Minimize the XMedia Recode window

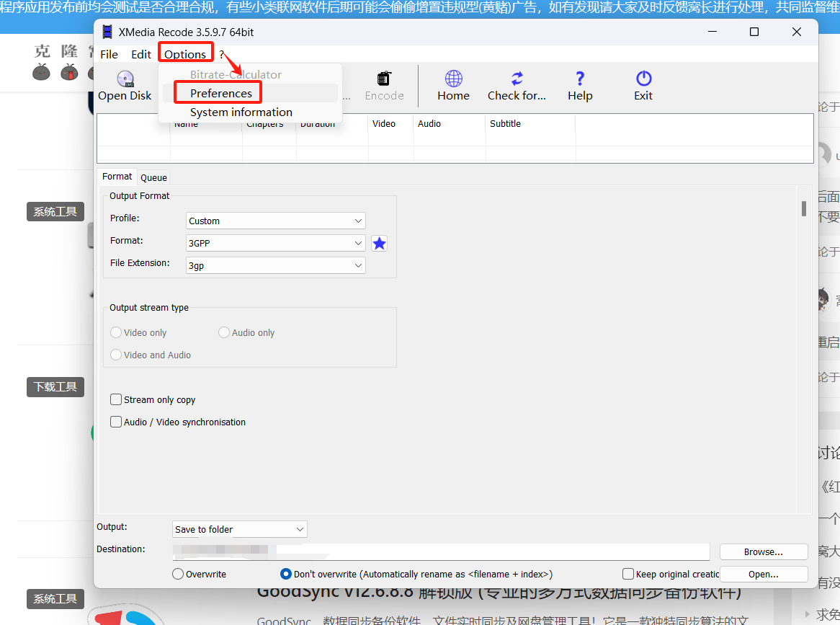pyautogui.click(x=712, y=32)
